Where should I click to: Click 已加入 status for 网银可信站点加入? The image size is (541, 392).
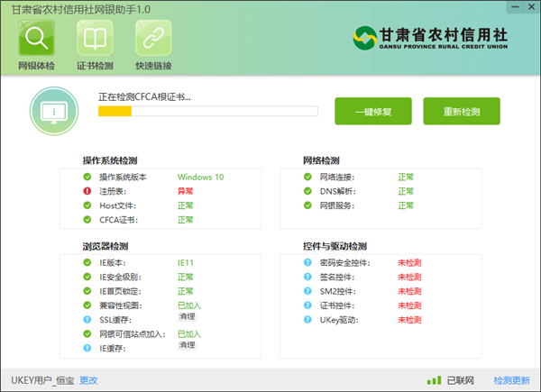click(x=189, y=334)
